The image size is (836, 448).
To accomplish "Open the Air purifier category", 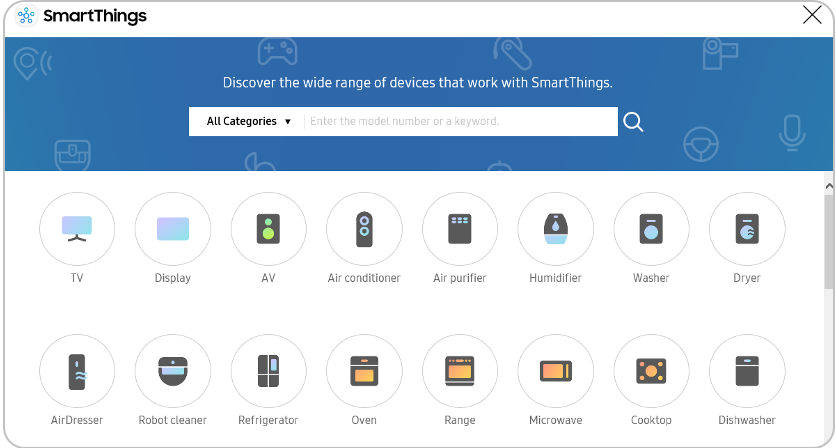I will [460, 230].
